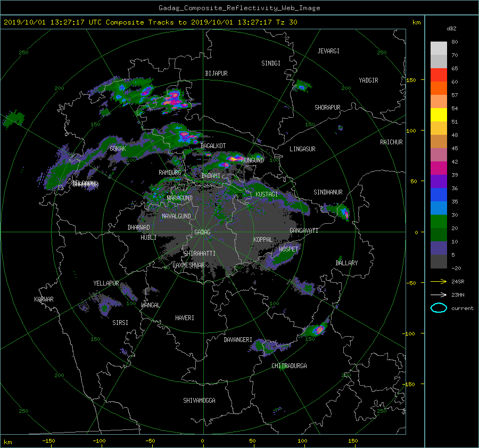
Task: Click the LAXMESHWAR city label
Action: [188, 265]
